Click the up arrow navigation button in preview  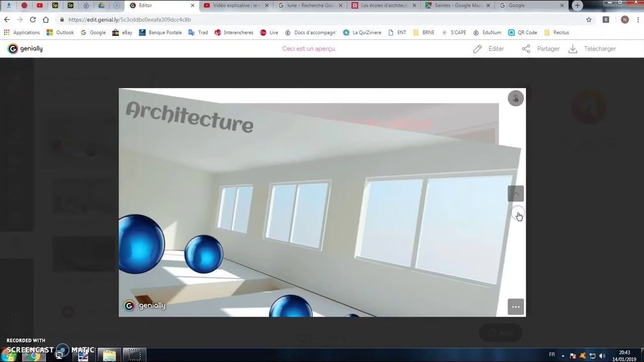pos(516,194)
